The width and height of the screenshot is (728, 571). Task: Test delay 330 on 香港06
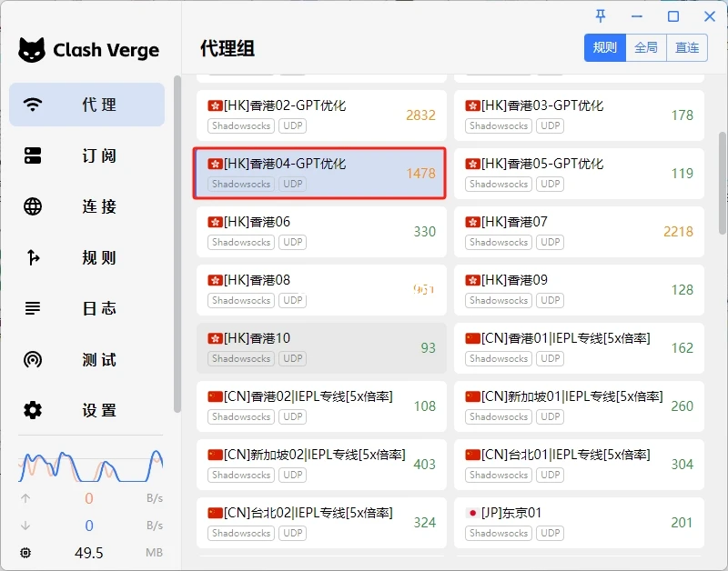pos(424,232)
